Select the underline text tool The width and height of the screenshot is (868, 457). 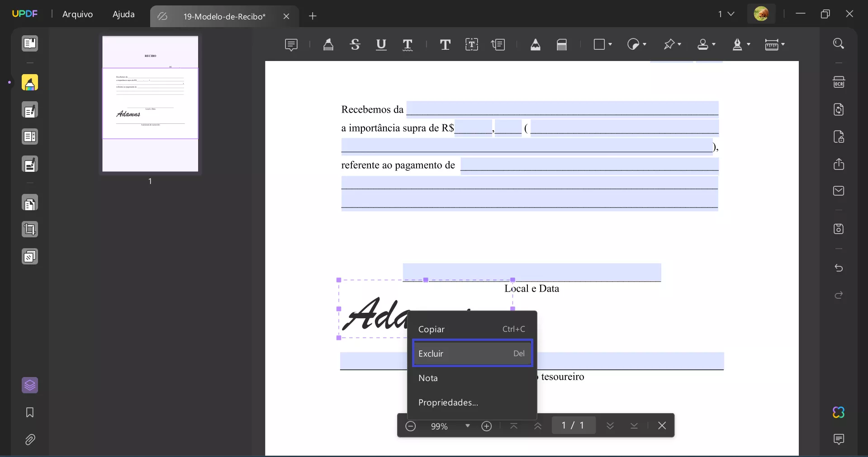pos(381,44)
